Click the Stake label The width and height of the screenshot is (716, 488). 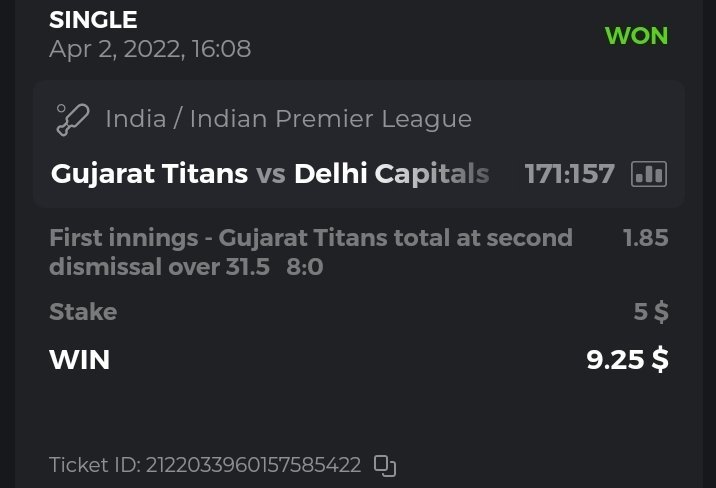click(x=83, y=312)
